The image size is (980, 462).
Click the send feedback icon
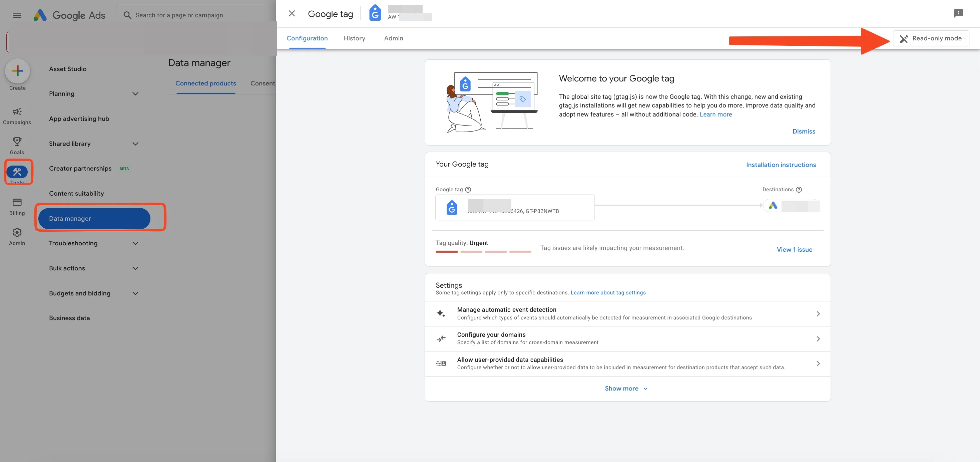pyautogui.click(x=958, y=14)
